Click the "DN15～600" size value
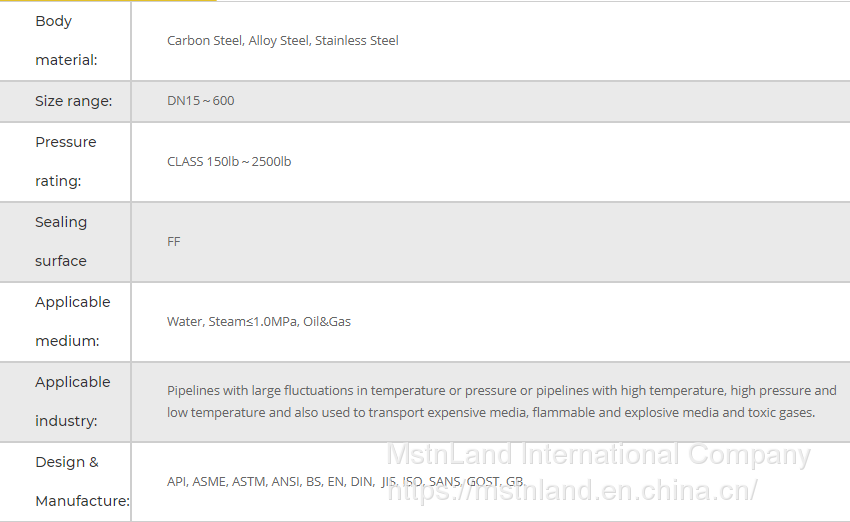This screenshot has height=522, width=850. pos(200,101)
